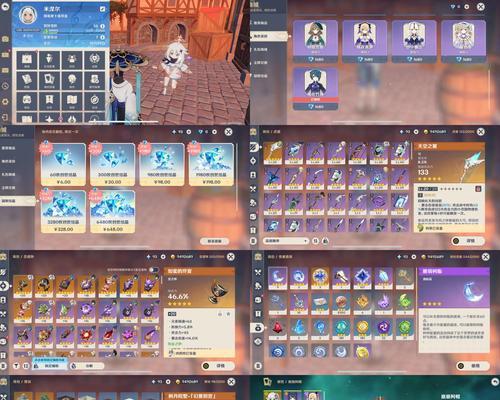Switch to the artifacts tab in weapon inventory sidebar
500x400 pixels.
click(x=253, y=161)
